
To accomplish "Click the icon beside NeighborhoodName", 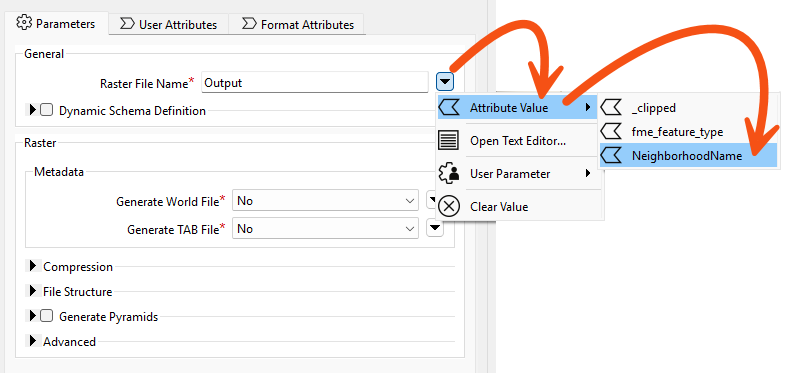I will (611, 156).
